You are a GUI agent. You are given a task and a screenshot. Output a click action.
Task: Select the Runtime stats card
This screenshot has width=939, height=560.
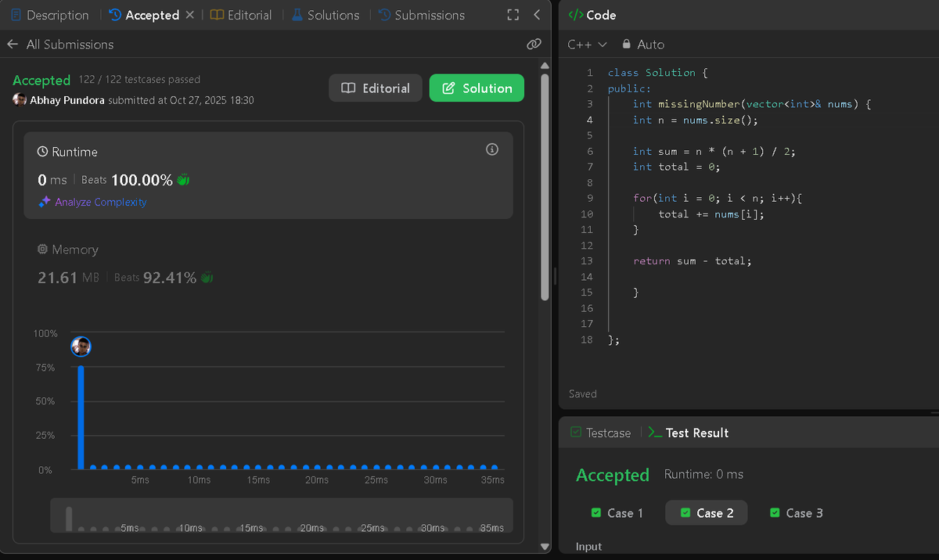268,175
